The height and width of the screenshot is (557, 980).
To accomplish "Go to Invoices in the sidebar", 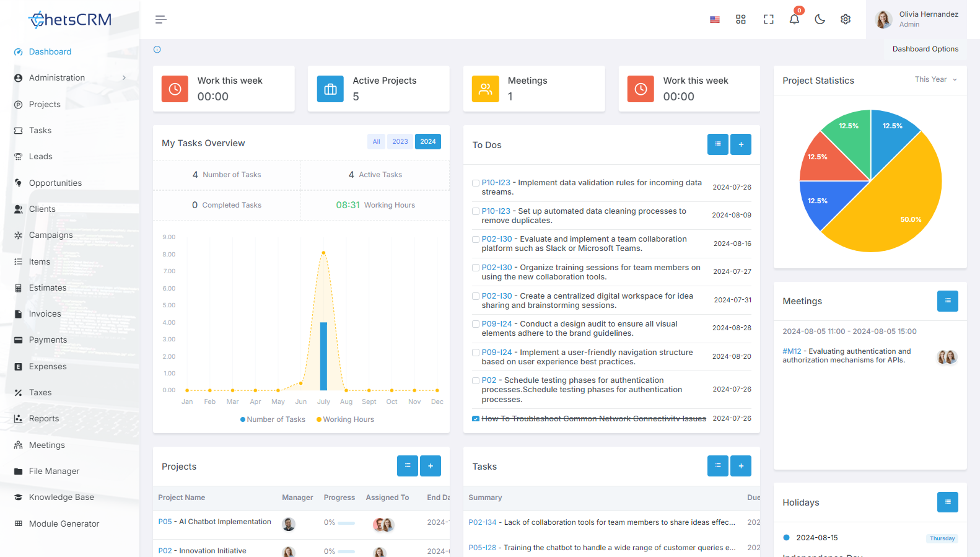I will coord(45,314).
